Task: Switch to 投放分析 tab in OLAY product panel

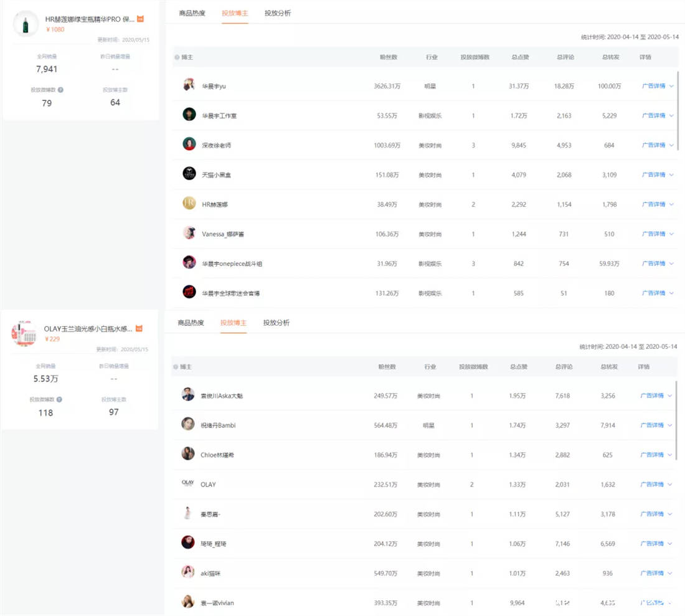Action: click(x=276, y=323)
